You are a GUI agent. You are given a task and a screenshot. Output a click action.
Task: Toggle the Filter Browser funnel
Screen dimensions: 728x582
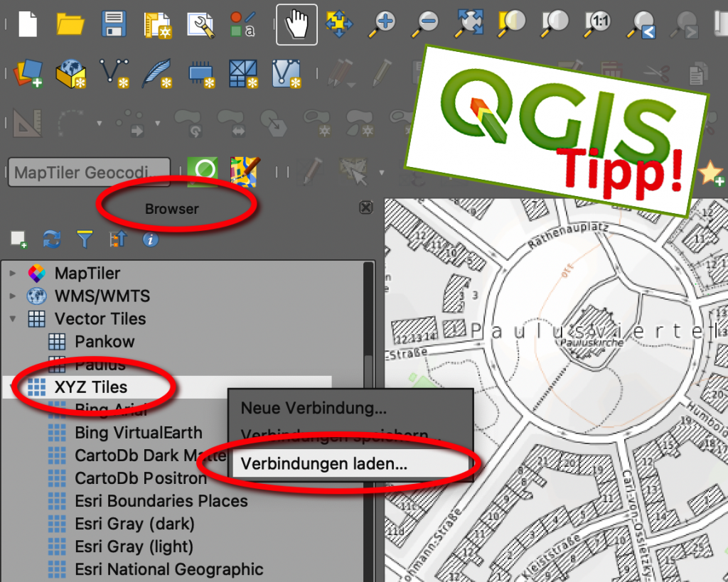pyautogui.click(x=85, y=239)
